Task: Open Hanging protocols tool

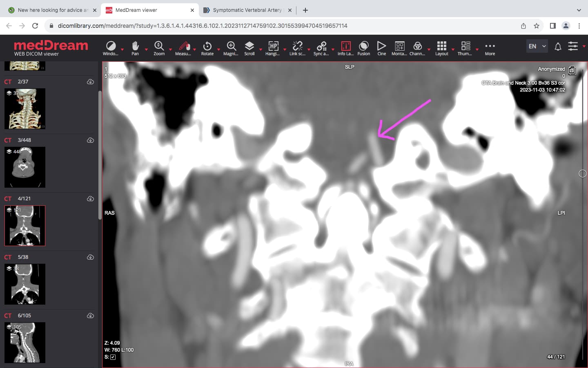Action: click(x=273, y=48)
